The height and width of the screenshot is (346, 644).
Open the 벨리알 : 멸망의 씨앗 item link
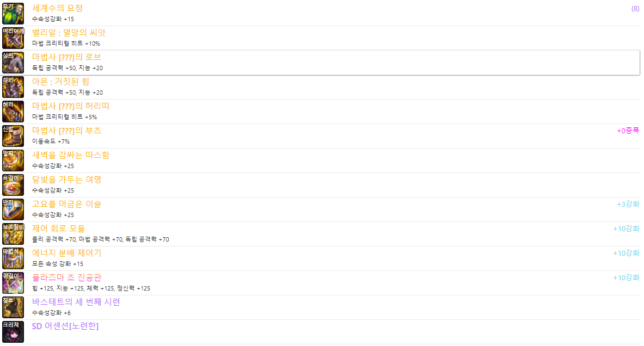tap(69, 33)
